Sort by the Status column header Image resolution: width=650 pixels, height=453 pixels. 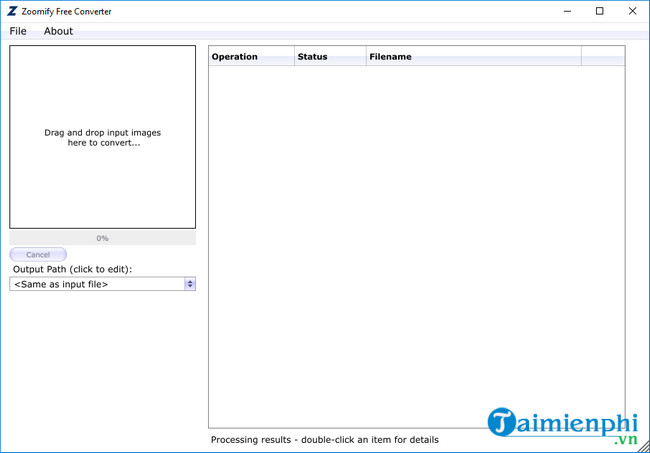pos(330,56)
